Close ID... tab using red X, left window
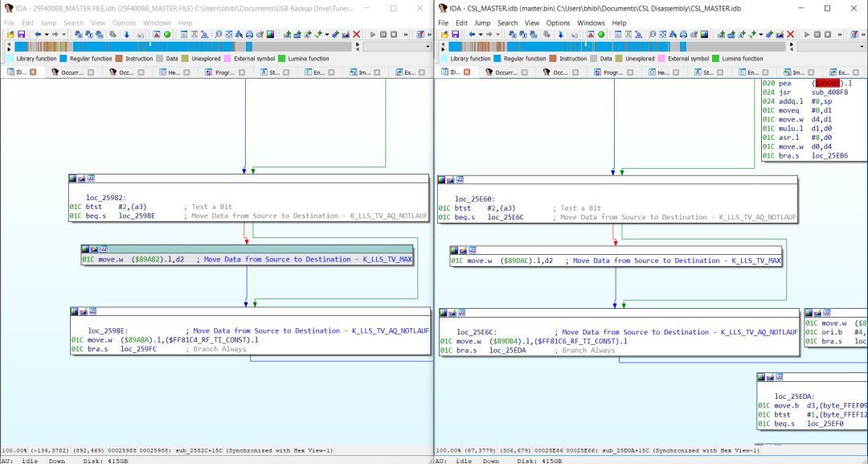The height and width of the screenshot is (464, 868). [x=33, y=72]
